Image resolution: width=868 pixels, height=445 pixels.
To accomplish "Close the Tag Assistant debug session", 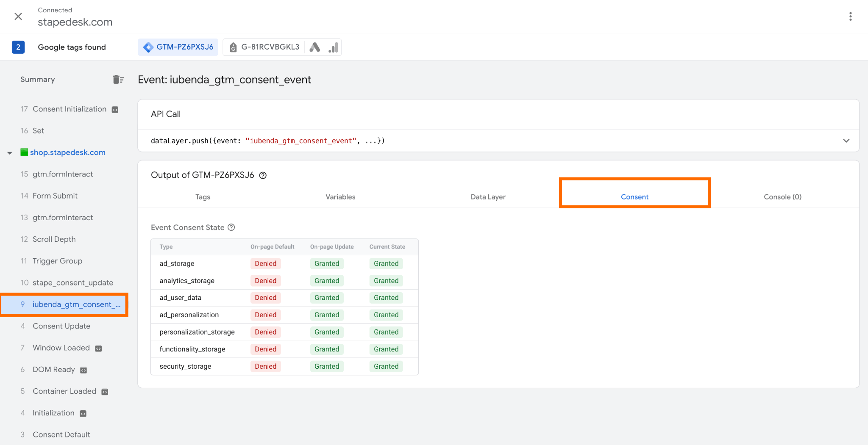I will coord(18,17).
